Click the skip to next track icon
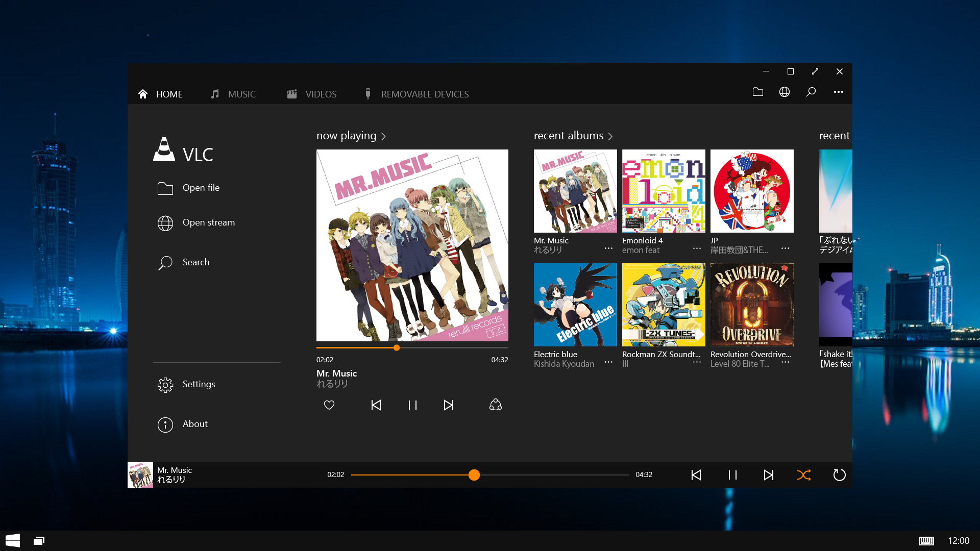 (x=768, y=475)
